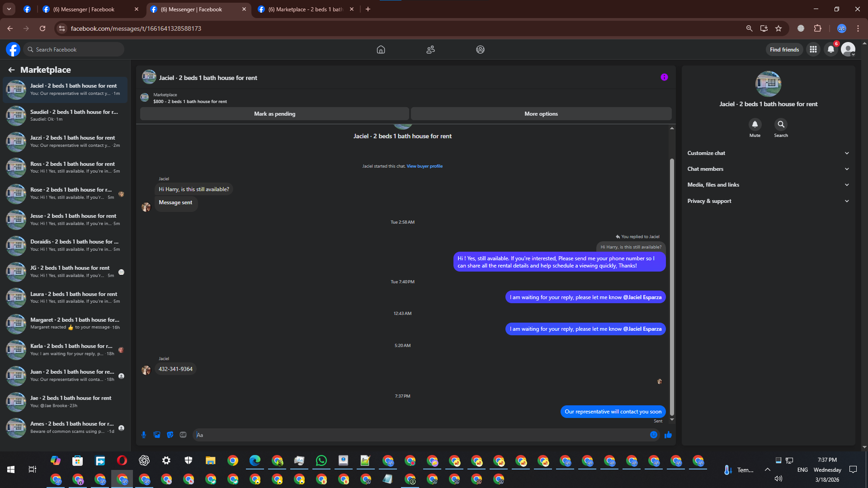Click the voice clip microphone icon
The width and height of the screenshot is (868, 488).
point(144,435)
